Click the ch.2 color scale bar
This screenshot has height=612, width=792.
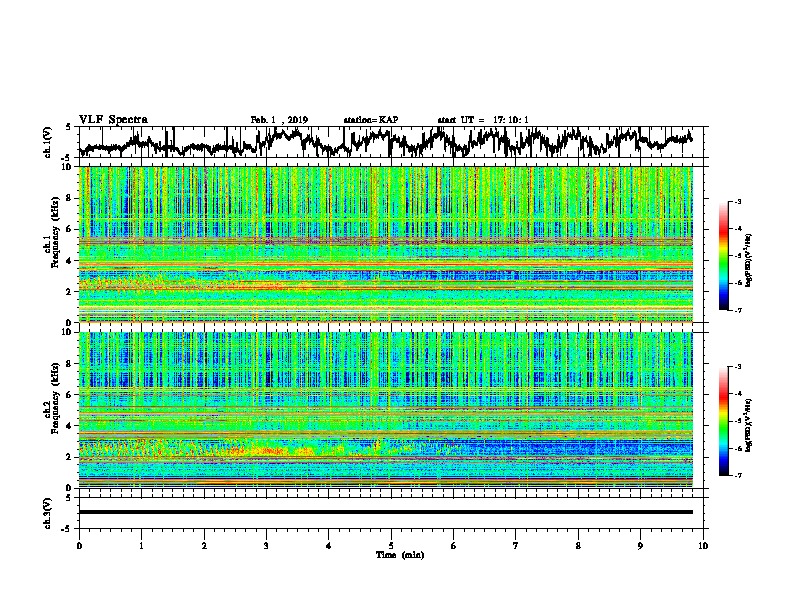point(723,421)
